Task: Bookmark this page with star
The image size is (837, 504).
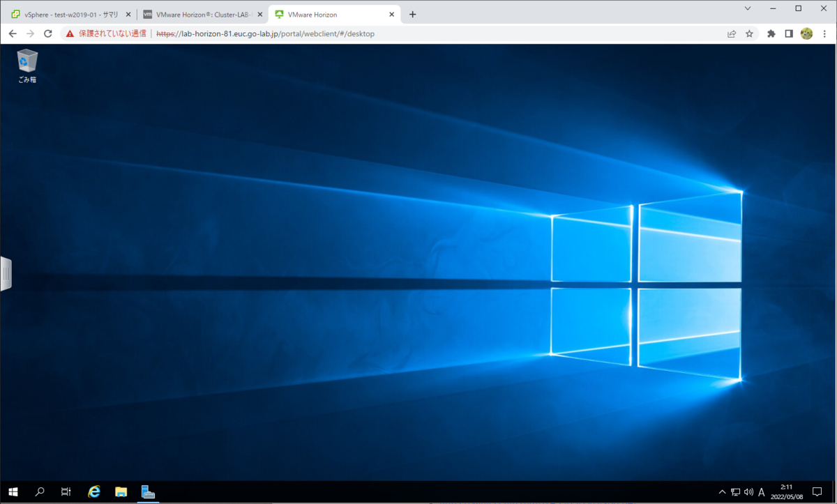Action: pyautogui.click(x=749, y=33)
